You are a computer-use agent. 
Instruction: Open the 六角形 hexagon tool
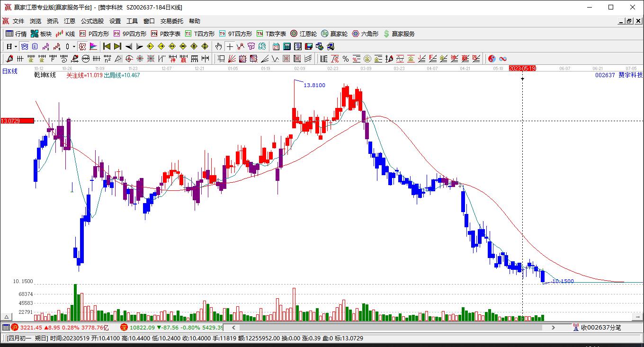[x=365, y=34]
